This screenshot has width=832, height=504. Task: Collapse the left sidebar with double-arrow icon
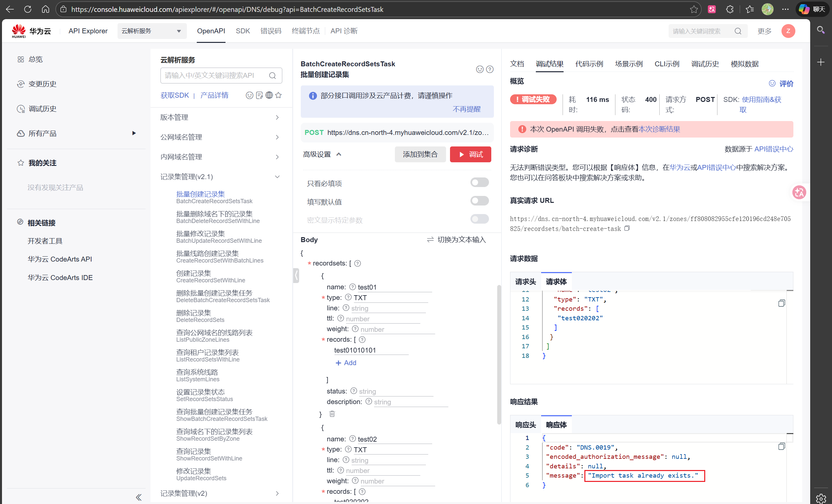pyautogui.click(x=139, y=497)
